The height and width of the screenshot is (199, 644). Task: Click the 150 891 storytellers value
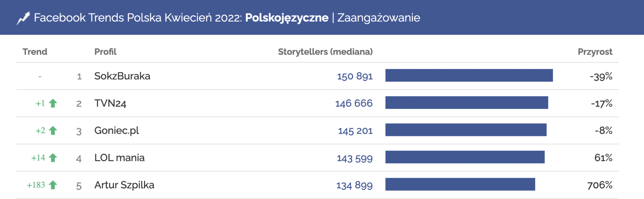[355, 77]
